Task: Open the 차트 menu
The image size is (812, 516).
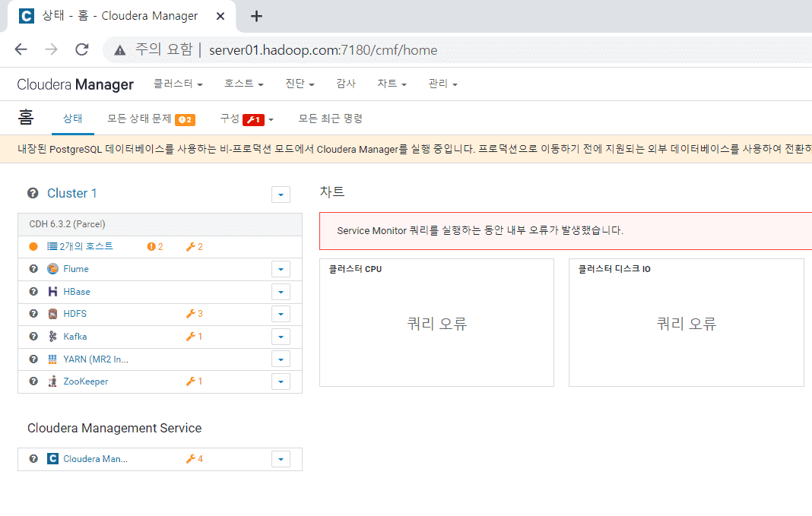Action: coord(392,84)
